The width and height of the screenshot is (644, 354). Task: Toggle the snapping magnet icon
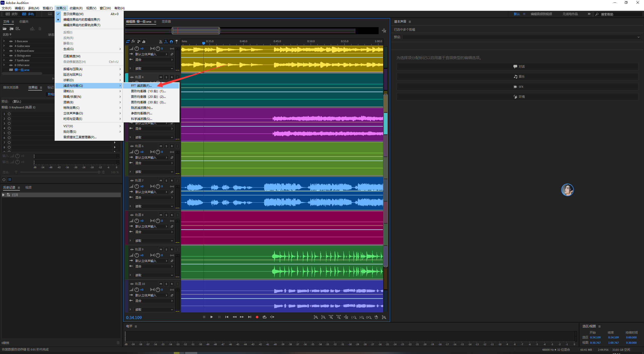pos(171,41)
